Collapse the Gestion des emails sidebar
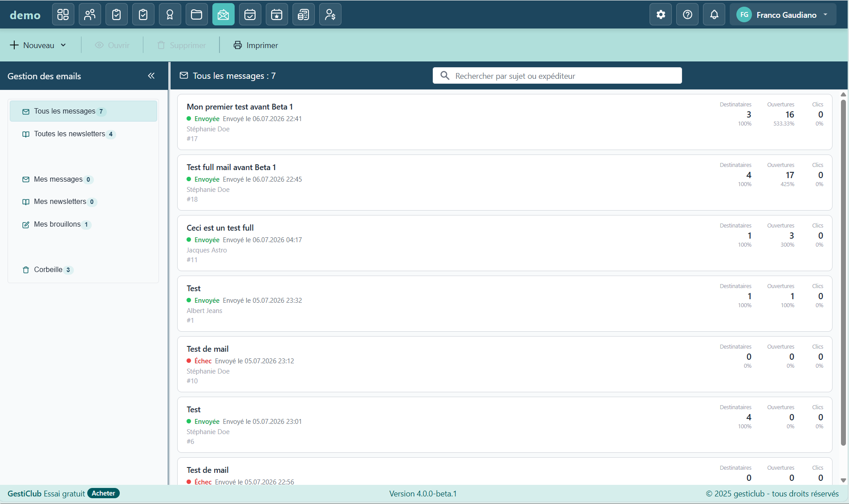Image resolution: width=849 pixels, height=504 pixels. point(151,76)
